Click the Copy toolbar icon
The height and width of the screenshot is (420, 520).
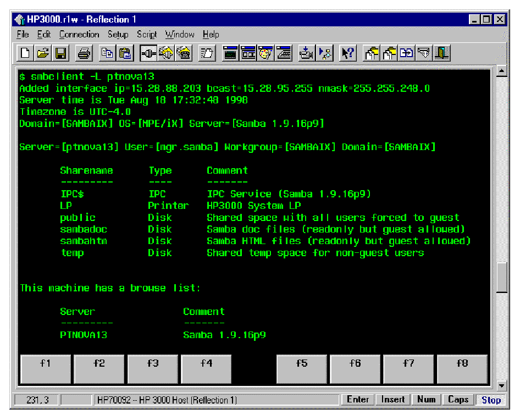pos(107,53)
